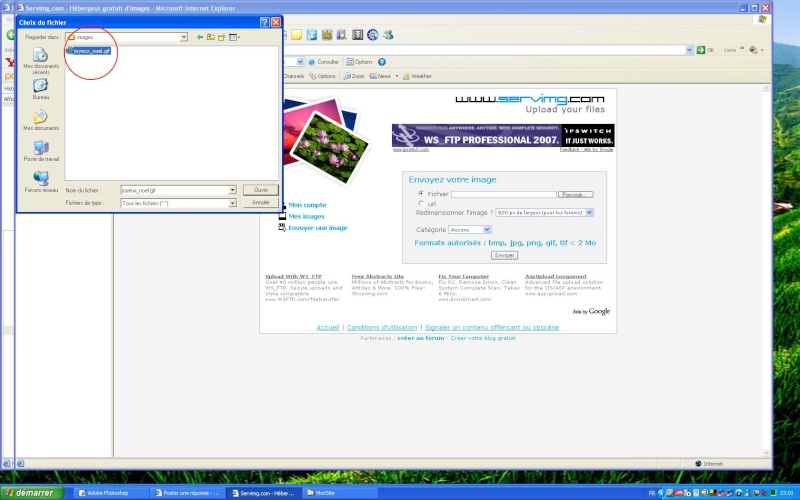Click the Annuler button

click(261, 203)
